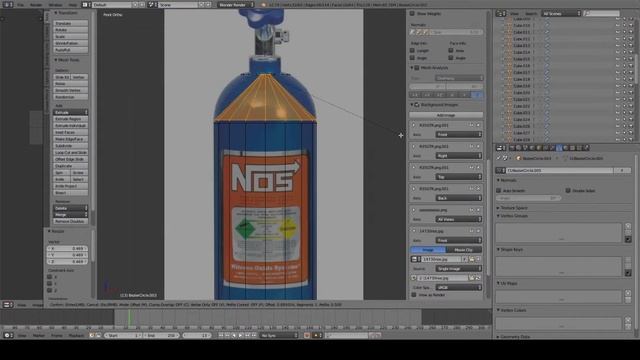This screenshot has height=360, width=640.
Task: Toggle the Double Sided checkbox
Action: (x=568, y=191)
